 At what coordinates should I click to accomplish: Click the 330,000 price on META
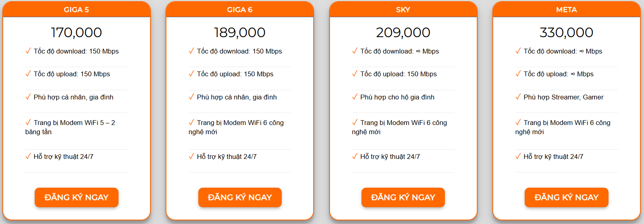[566, 32]
